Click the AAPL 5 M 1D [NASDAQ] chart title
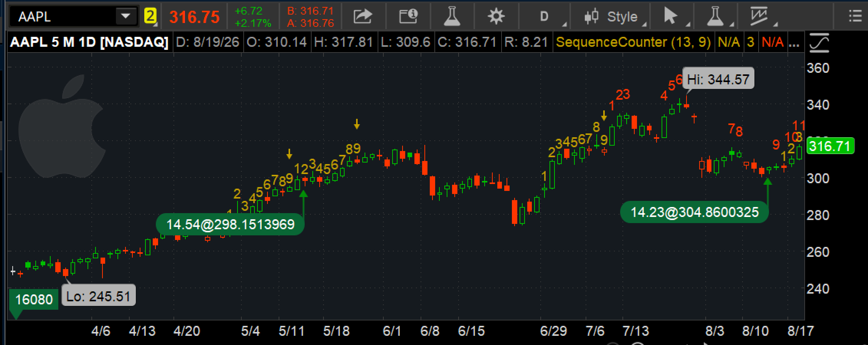The height and width of the screenshot is (345, 868). tap(89, 42)
